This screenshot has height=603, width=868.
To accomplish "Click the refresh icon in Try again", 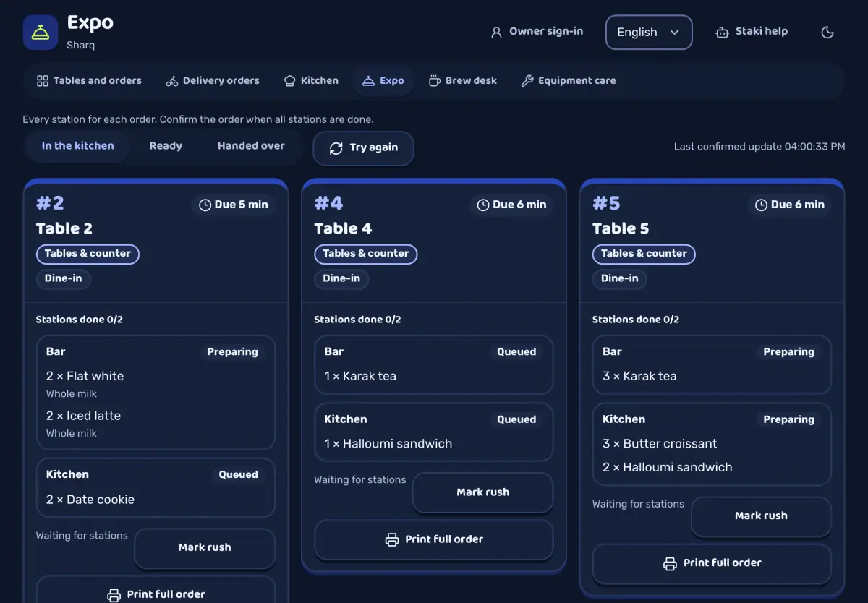I will click(x=336, y=148).
